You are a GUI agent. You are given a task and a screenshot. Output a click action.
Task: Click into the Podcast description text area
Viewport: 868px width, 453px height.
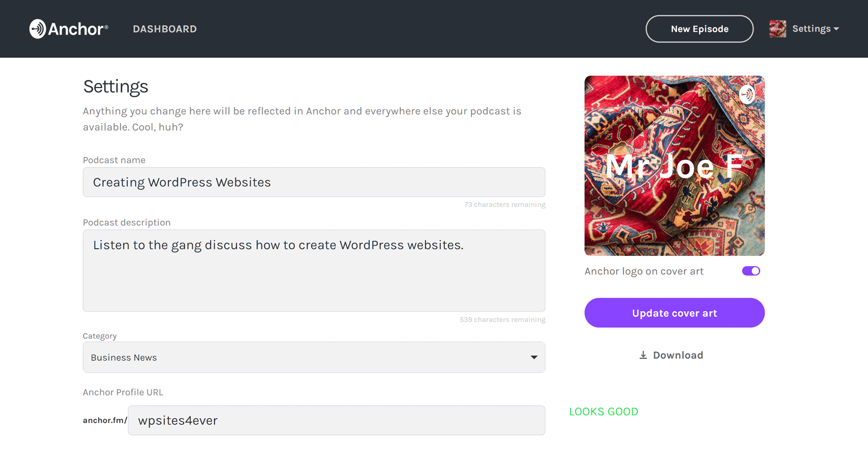314,271
